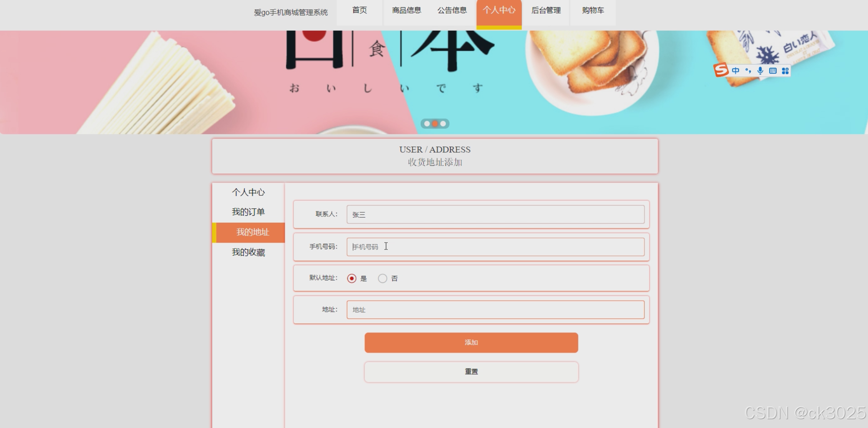Toggle Chinese/English input mode icon
868x428 pixels.
coord(735,71)
